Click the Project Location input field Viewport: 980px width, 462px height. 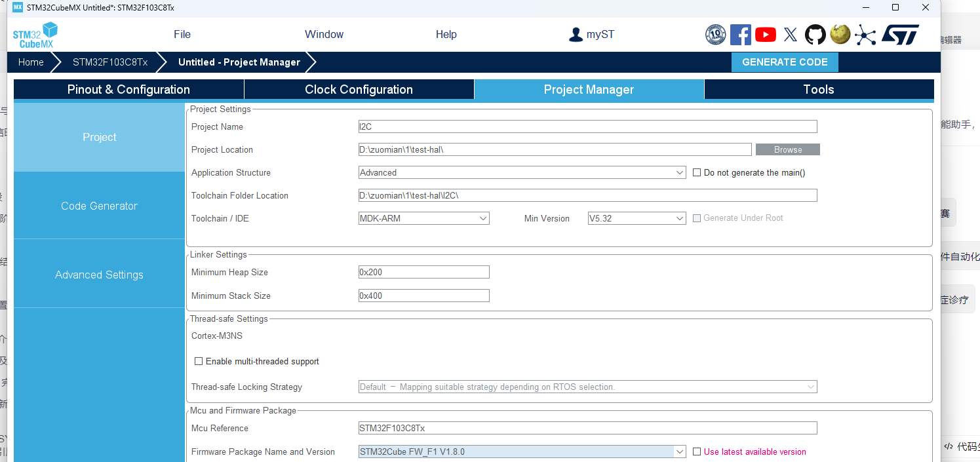click(x=555, y=150)
